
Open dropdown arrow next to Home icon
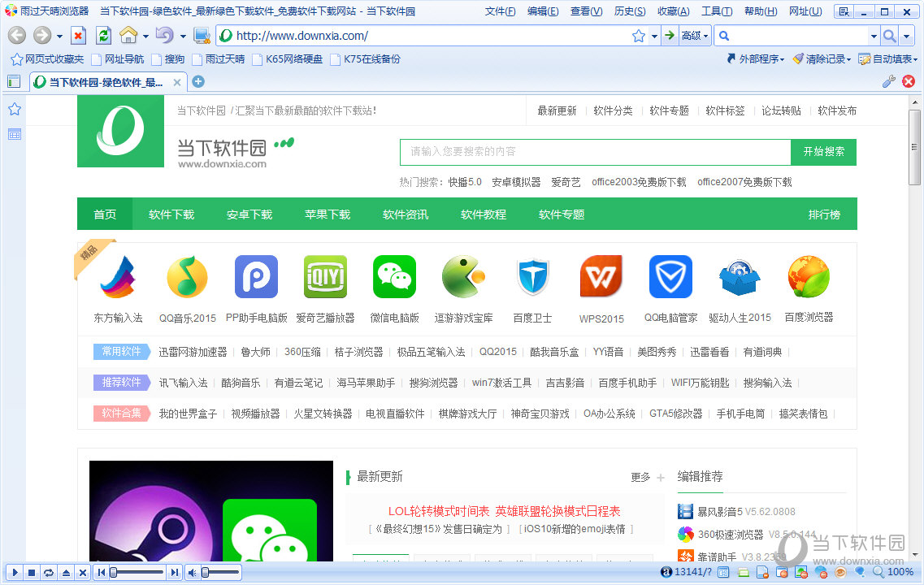pos(145,37)
